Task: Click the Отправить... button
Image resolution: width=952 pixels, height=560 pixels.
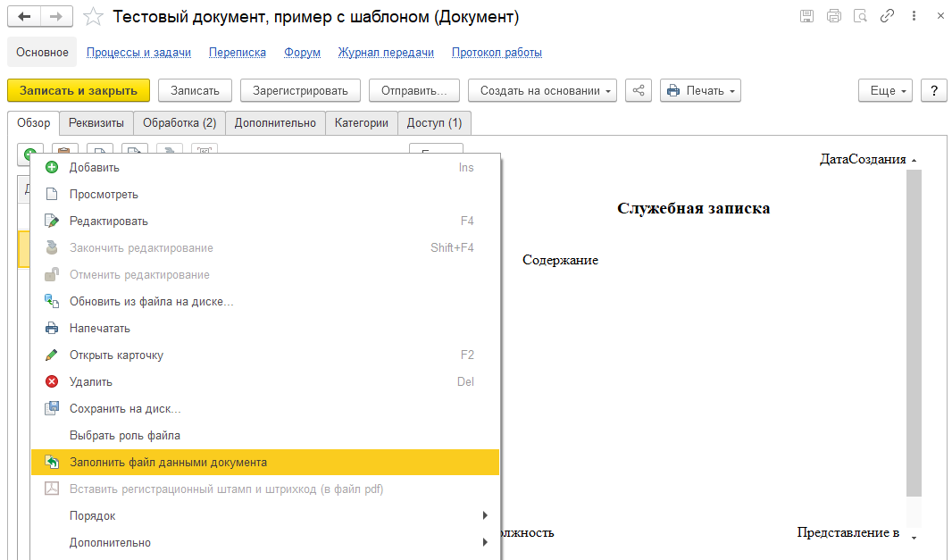Action: 414,90
